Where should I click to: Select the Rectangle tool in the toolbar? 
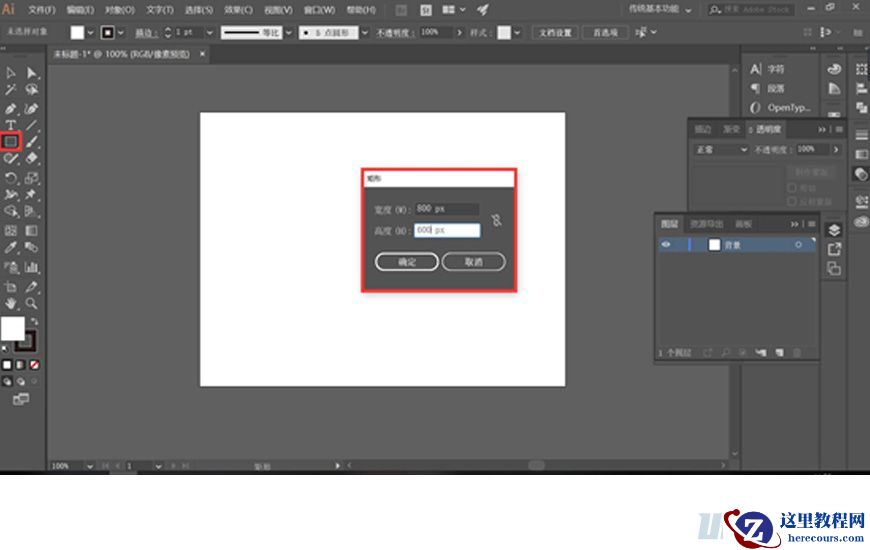[x=11, y=141]
